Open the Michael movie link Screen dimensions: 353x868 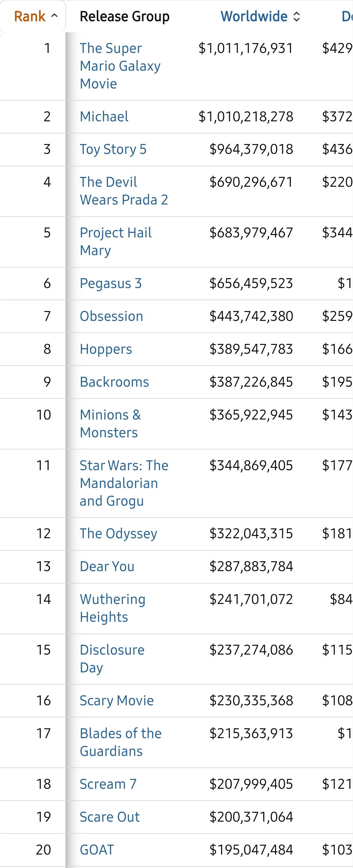104,117
